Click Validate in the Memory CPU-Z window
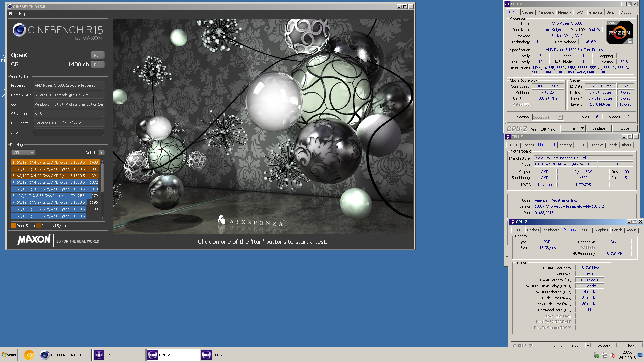Viewport: 644px width, 362px height. click(x=604, y=346)
